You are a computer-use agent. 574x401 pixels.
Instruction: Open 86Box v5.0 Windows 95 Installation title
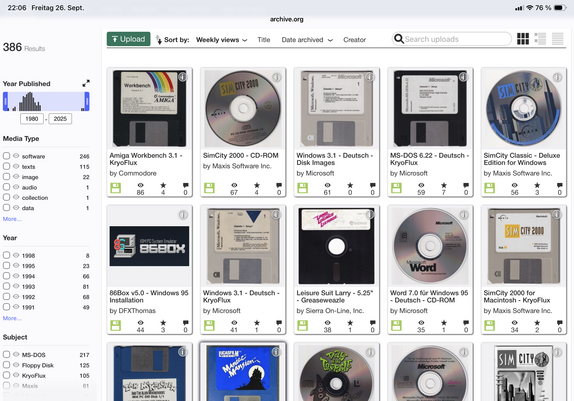point(149,296)
